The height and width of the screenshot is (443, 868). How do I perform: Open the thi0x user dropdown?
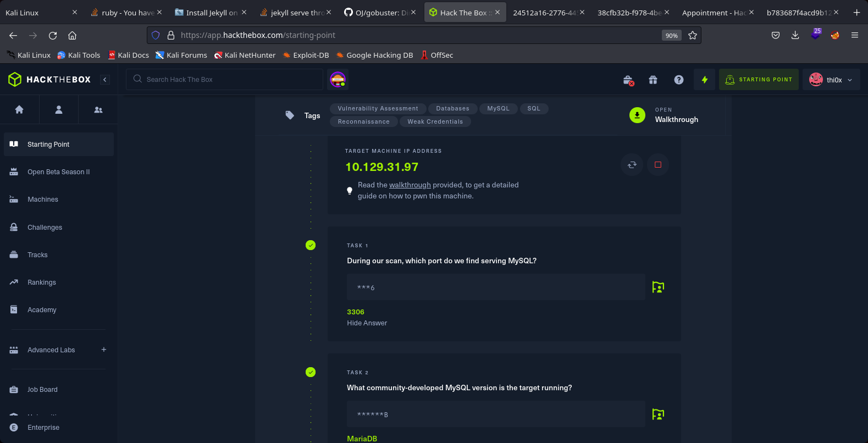click(831, 80)
